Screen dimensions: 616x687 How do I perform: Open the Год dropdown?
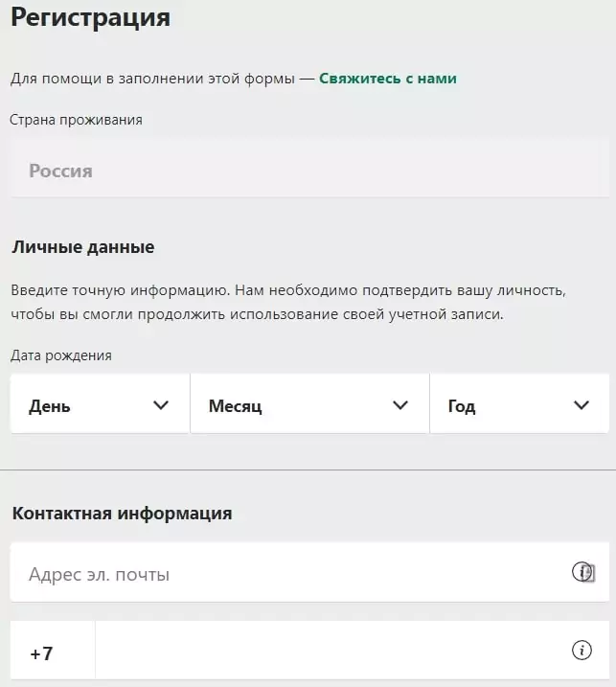[519, 403]
